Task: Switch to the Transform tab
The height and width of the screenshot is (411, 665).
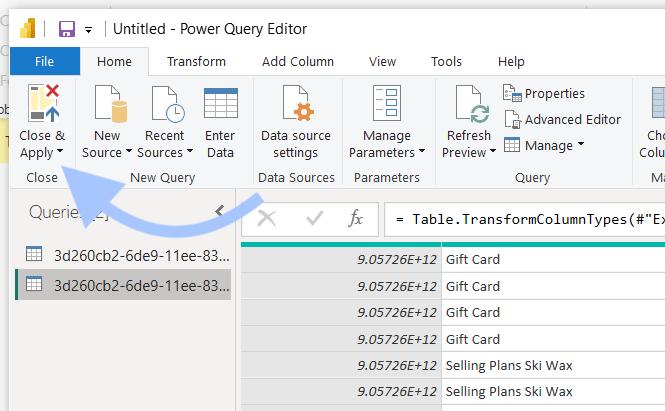Action: [196, 62]
